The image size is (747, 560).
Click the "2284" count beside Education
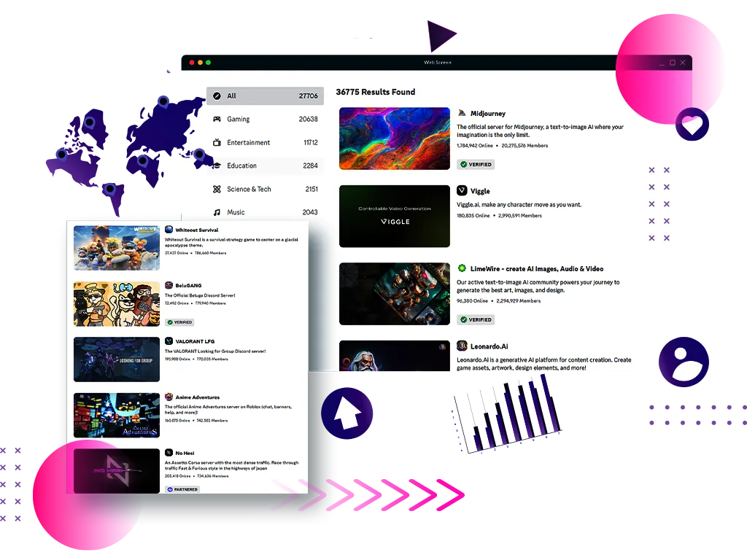[310, 166]
